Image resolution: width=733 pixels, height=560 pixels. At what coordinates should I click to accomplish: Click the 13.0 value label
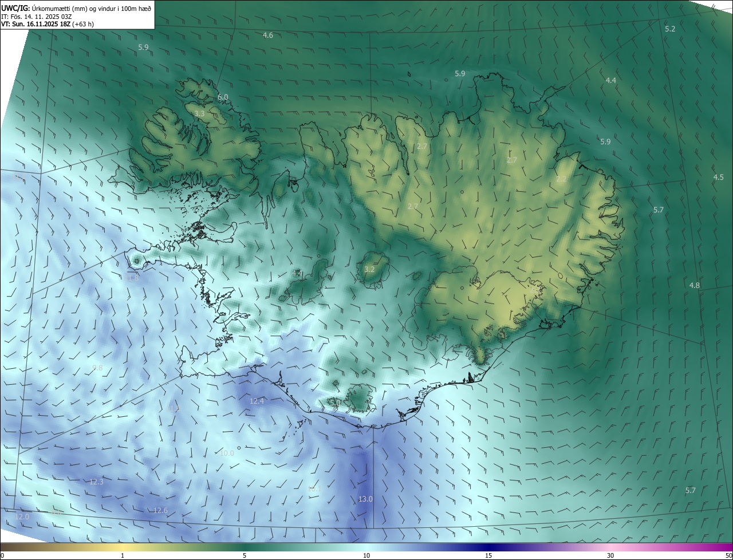click(365, 499)
